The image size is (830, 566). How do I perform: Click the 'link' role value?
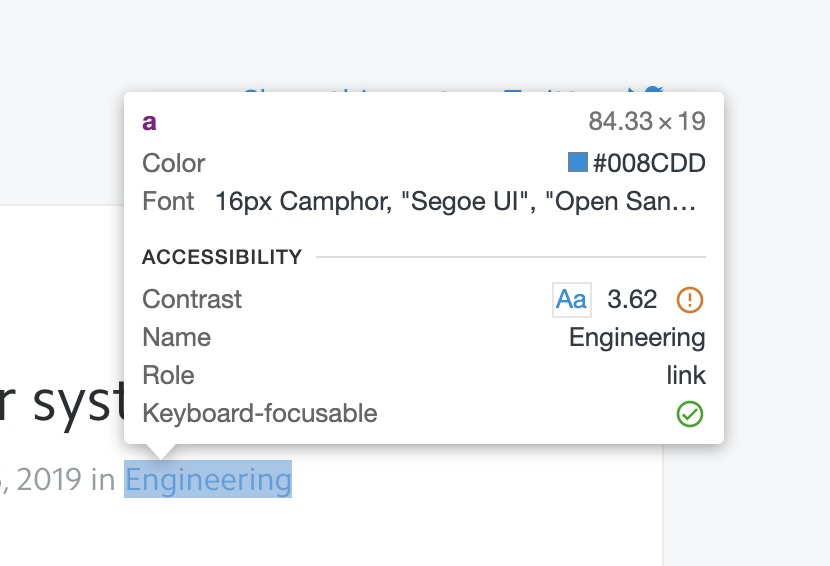pos(686,375)
